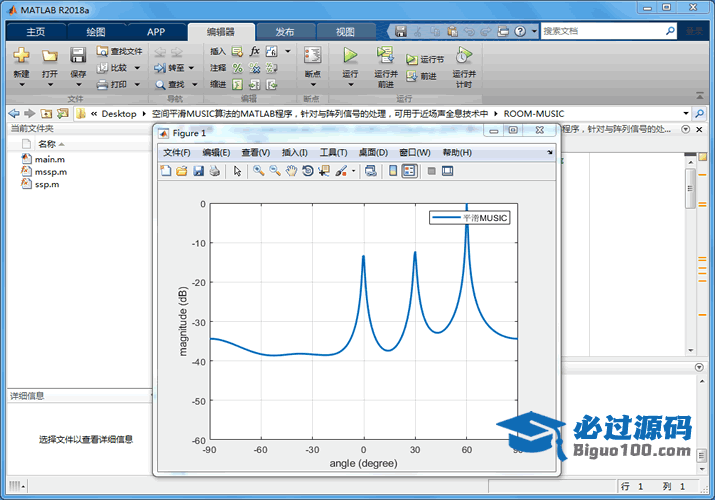Image resolution: width=715 pixels, height=500 pixels.
Task: Click the increase indent icon in 缩进 row
Action: (254, 84)
